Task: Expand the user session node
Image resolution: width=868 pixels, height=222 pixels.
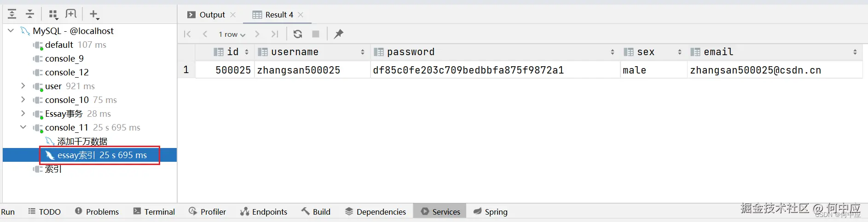Action: [x=23, y=86]
